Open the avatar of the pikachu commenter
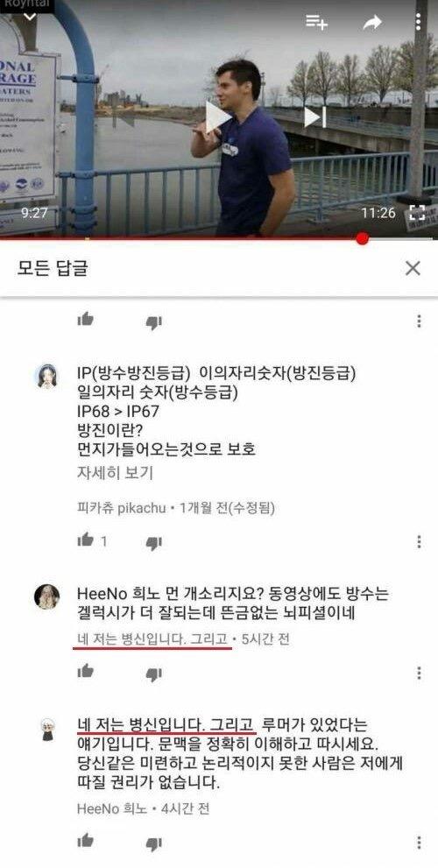This screenshot has width=438, height=868. tap(47, 377)
